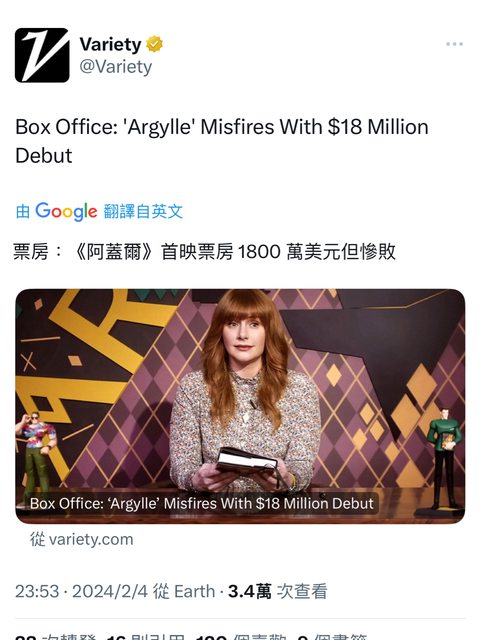This screenshot has height=640, width=481.
Task: Open the 3.4萬 次查看 view count
Action: click(277, 591)
